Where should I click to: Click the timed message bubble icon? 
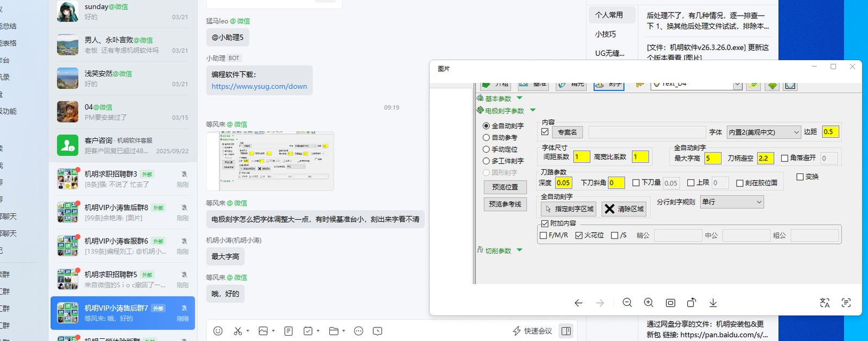click(x=378, y=331)
